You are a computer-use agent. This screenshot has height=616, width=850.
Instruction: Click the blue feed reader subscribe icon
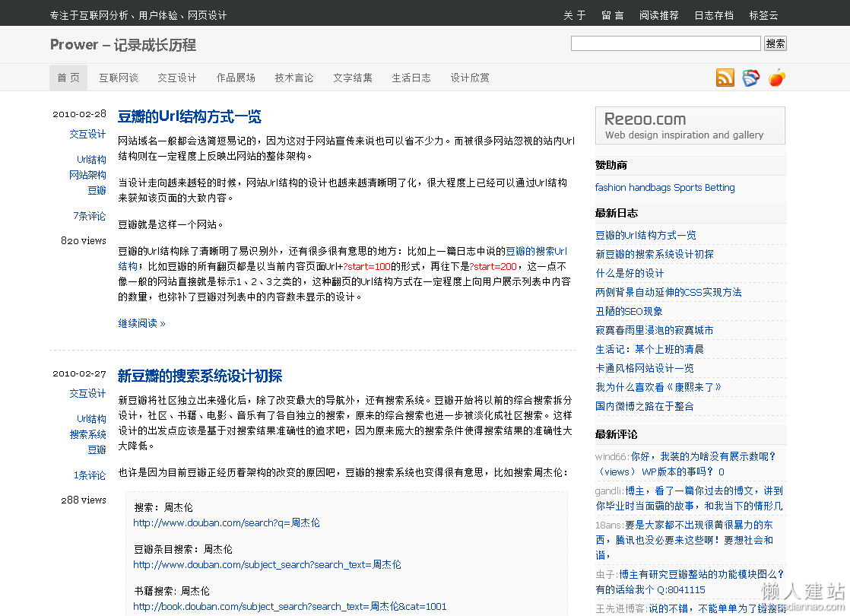[x=751, y=78]
